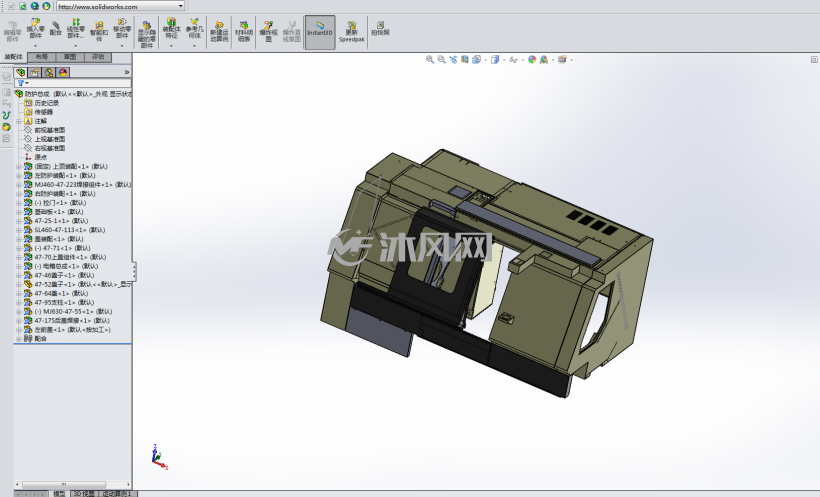Open dropdown arrow under Linear Component Pattern
Viewport: 820px width, 497px height.
pos(76,46)
